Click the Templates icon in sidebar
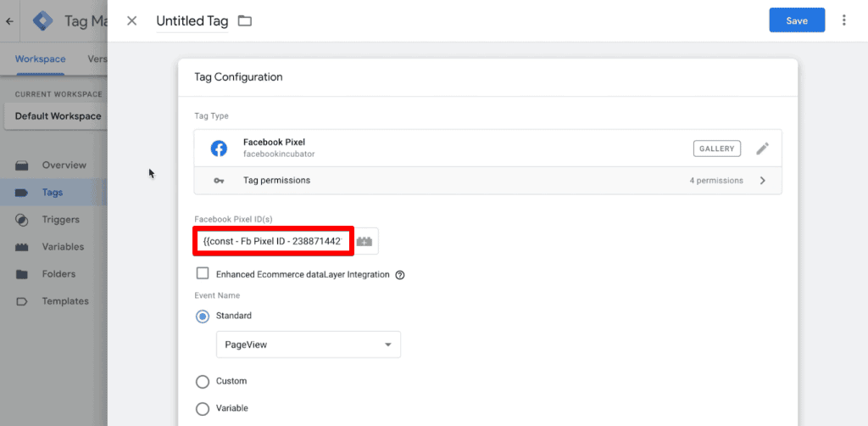The width and height of the screenshot is (868, 426). (21, 301)
